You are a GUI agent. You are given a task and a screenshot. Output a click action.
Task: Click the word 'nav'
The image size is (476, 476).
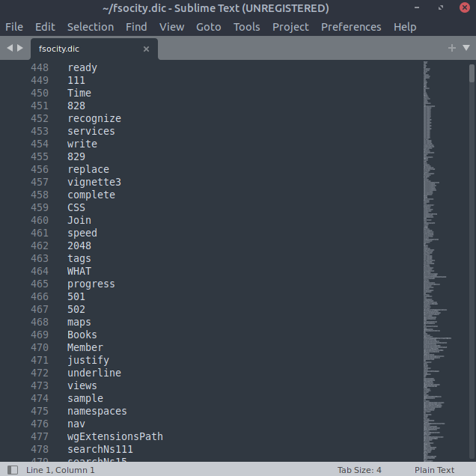(x=76, y=424)
